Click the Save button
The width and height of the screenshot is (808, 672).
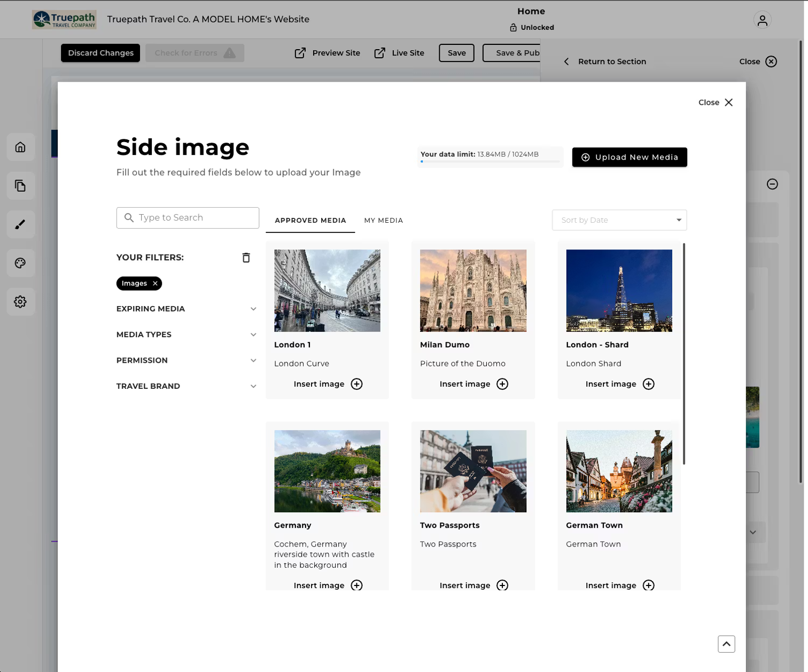(x=456, y=53)
